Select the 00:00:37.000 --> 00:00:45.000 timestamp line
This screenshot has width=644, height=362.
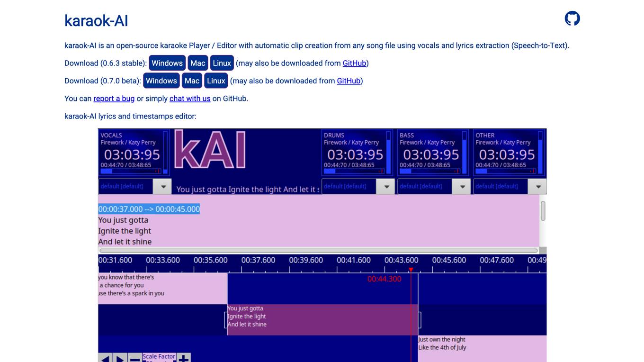(149, 209)
